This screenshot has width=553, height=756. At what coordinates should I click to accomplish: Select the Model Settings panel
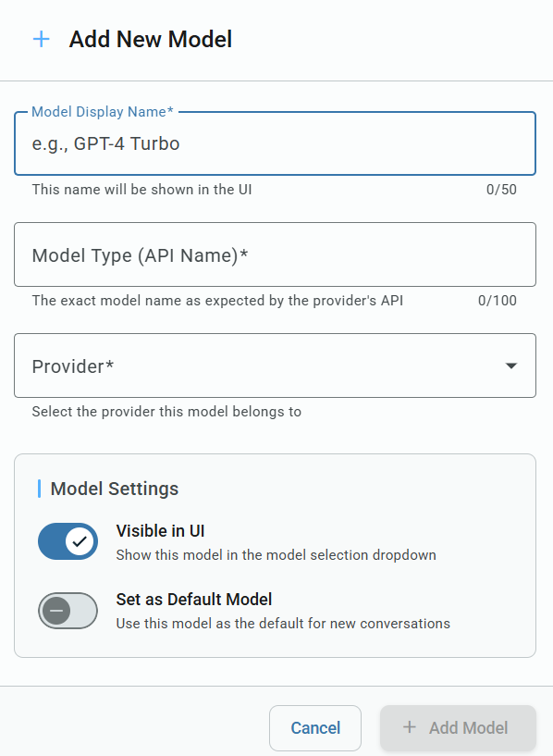[x=275, y=555]
